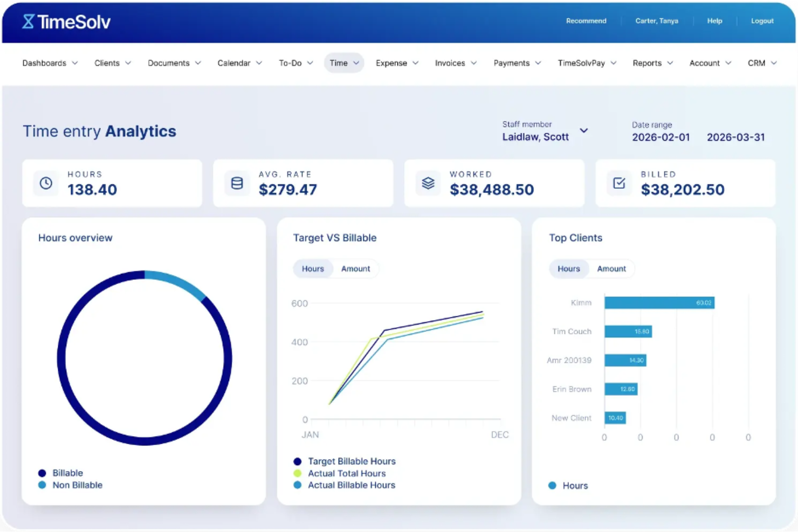This screenshot has height=532, width=798.
Task: Click the TimeSolv hourglass logo icon
Action: 28,22
